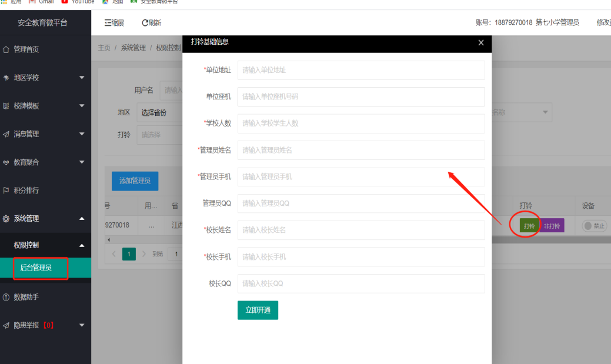
Task: Expand the 消息管理 menu arrow
Action: click(x=82, y=134)
